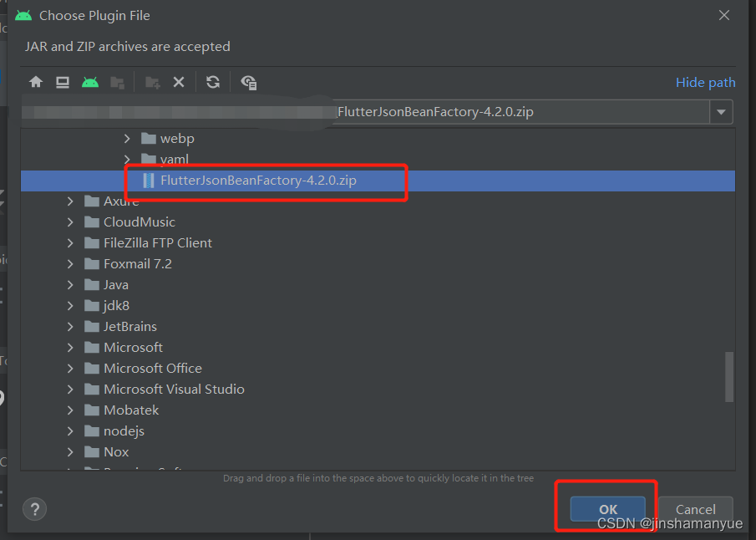Screen dimensions: 756x540
Task: Collapse the Axure folder chevron
Action: 70,201
